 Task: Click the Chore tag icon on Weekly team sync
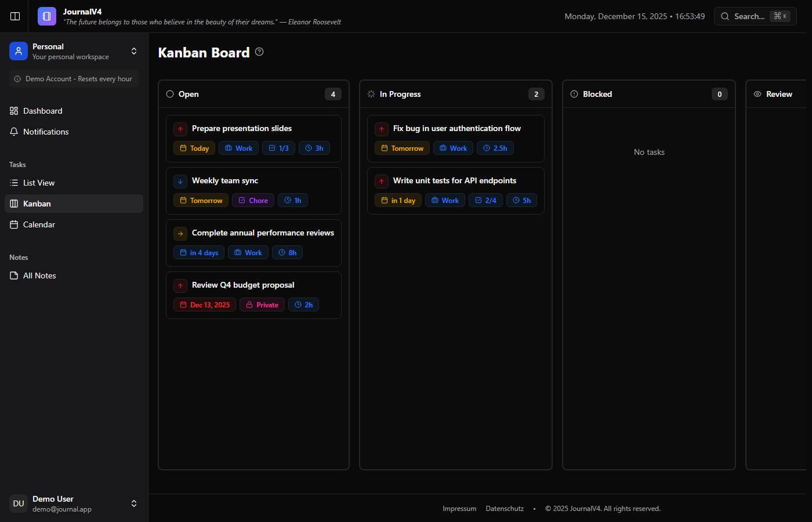(x=242, y=200)
